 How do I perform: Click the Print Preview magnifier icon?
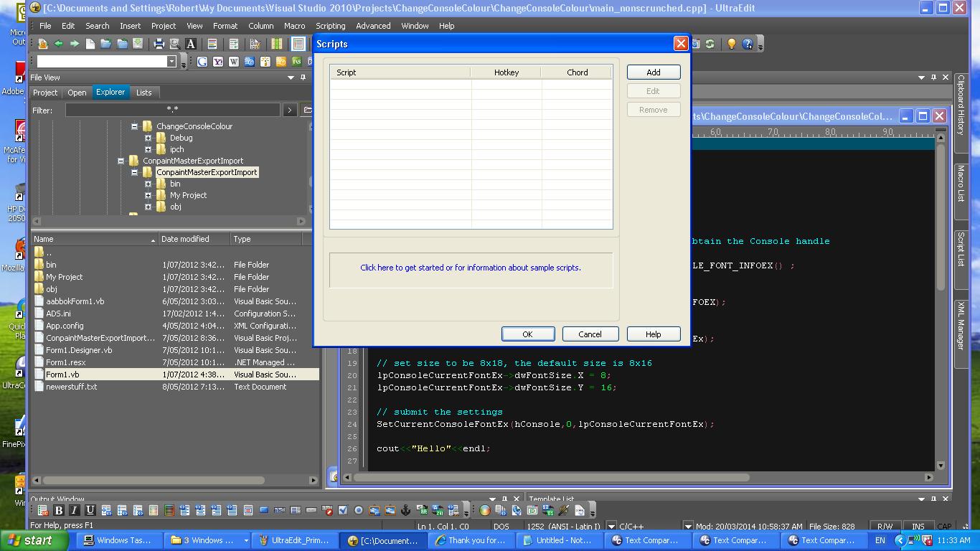point(174,44)
